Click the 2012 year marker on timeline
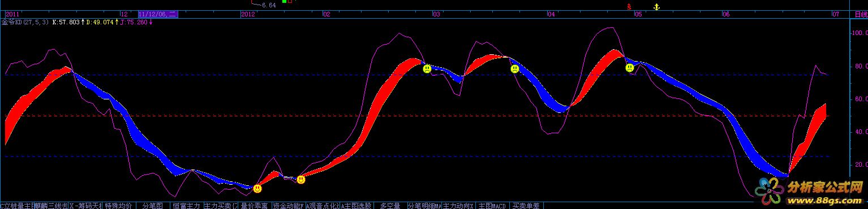 coord(248,14)
